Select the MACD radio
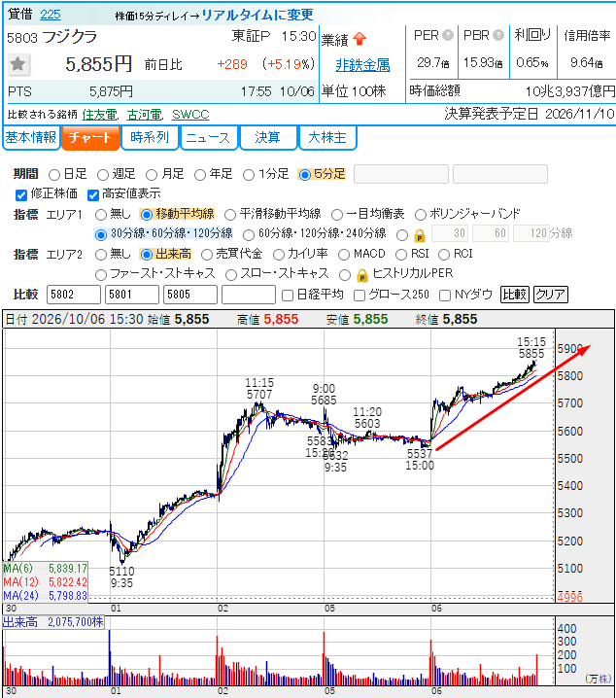Image resolution: width=616 pixels, height=698 pixels. pyautogui.click(x=344, y=255)
